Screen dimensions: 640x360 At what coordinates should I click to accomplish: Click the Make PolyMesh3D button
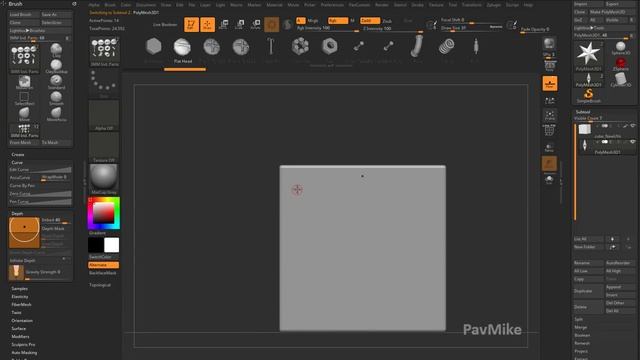[x=612, y=12]
